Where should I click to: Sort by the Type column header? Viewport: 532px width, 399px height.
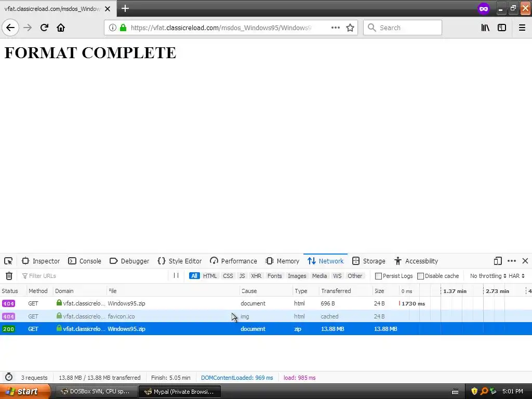[305, 291]
